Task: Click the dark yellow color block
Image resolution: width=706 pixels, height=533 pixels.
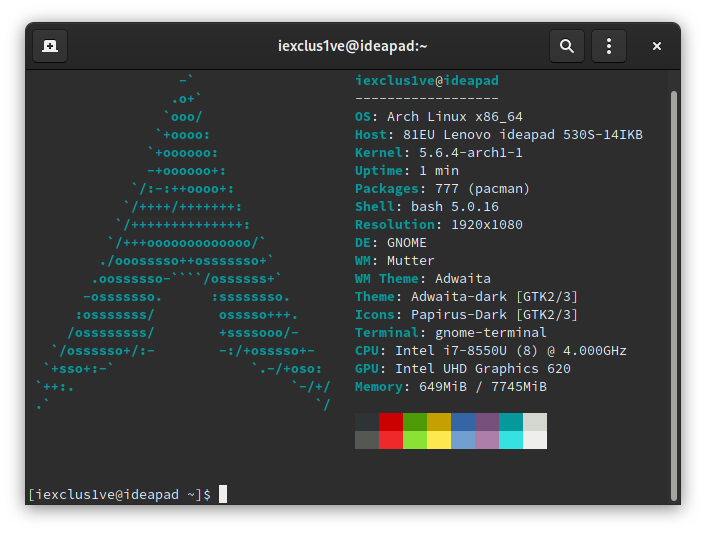Action: click(439, 422)
